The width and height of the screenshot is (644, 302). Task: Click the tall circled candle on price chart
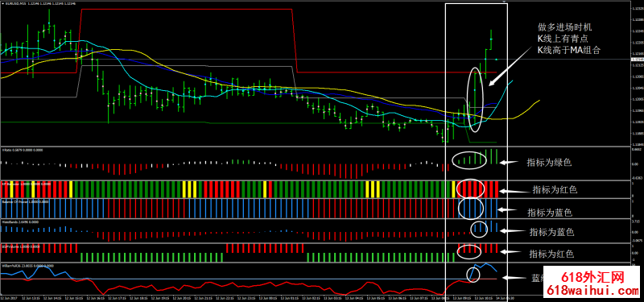coord(475,99)
